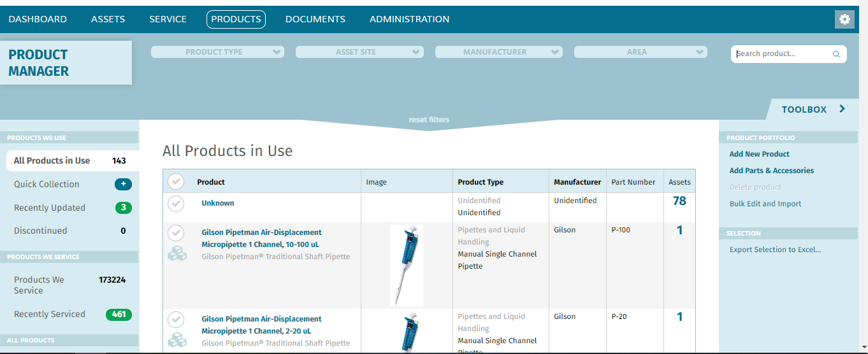Screen dimensions: 868x354
Task: Sort by the Product Type column header
Action: coord(481,182)
